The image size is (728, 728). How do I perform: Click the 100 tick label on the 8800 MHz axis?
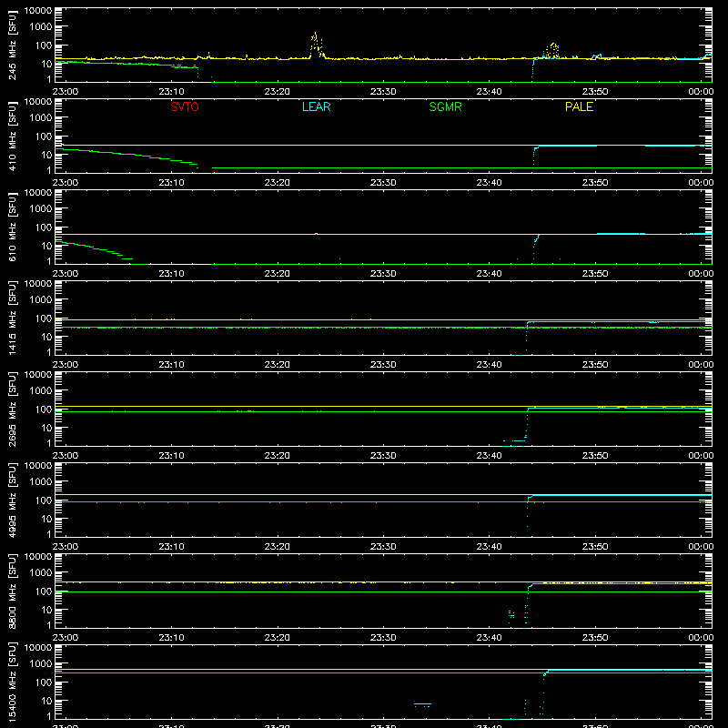[x=44, y=591]
